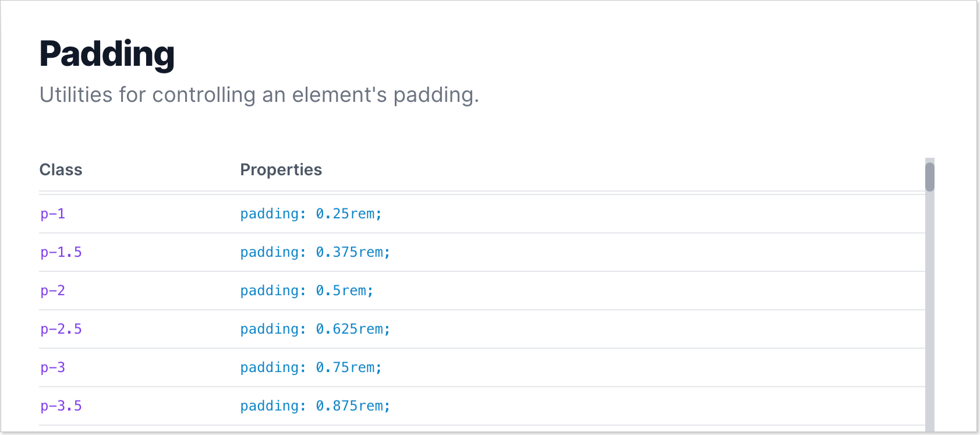This screenshot has width=980, height=435.
Task: Click the table's scrollbar thumb
Action: click(x=930, y=176)
